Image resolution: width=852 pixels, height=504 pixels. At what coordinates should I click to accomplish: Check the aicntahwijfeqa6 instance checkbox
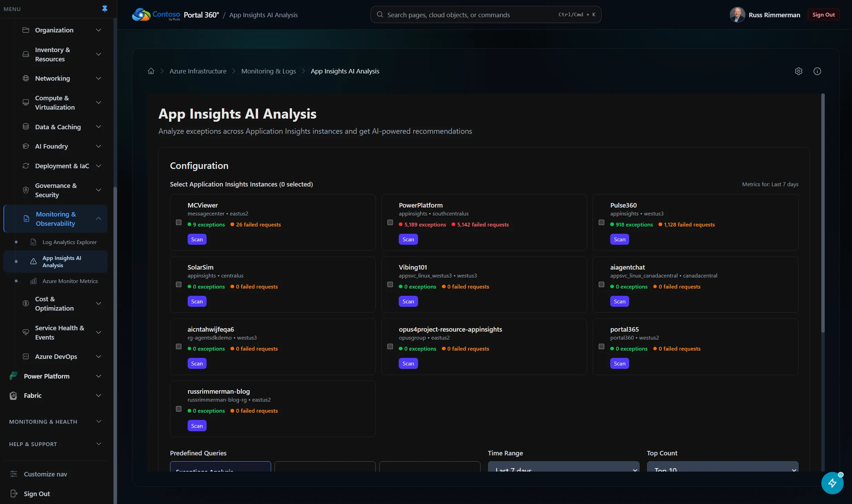point(179,346)
